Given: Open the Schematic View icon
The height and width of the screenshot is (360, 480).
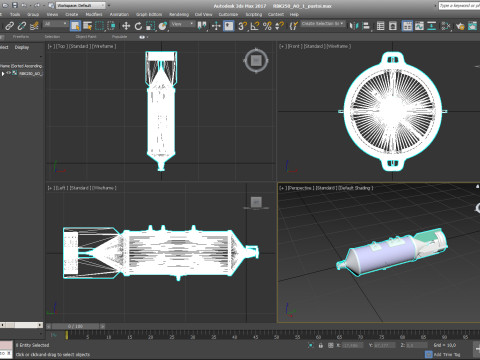Looking at the screenshot, I should point(432,26).
